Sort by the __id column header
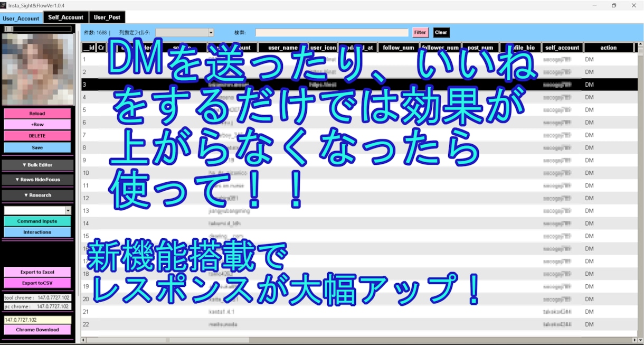This screenshot has width=644, height=345. (x=89, y=48)
